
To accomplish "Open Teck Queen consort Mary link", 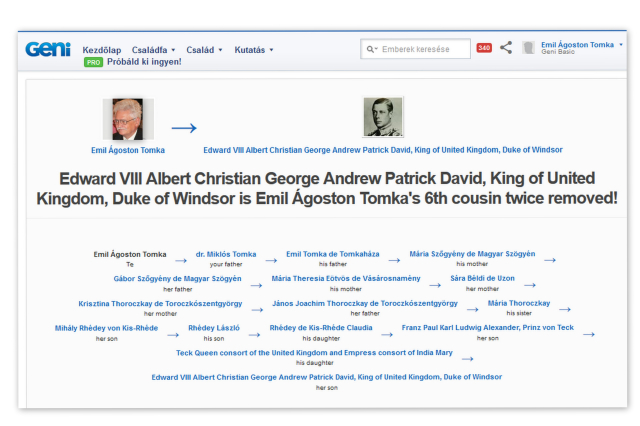I will coord(314,352).
